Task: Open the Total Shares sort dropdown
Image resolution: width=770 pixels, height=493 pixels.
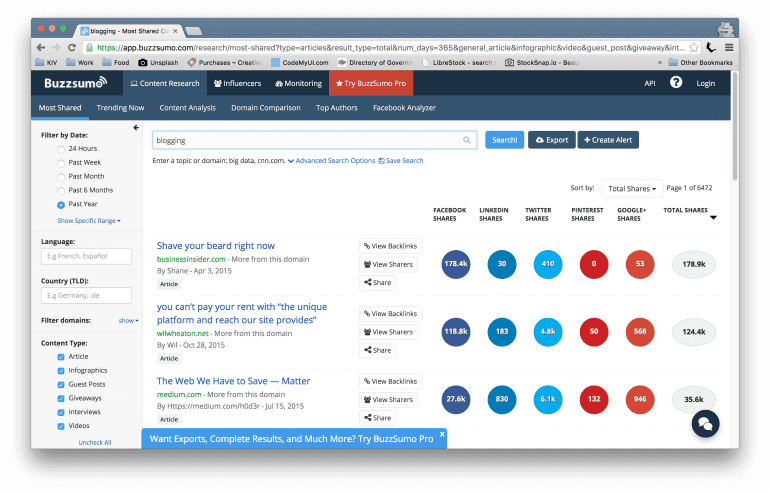Action: pos(632,189)
